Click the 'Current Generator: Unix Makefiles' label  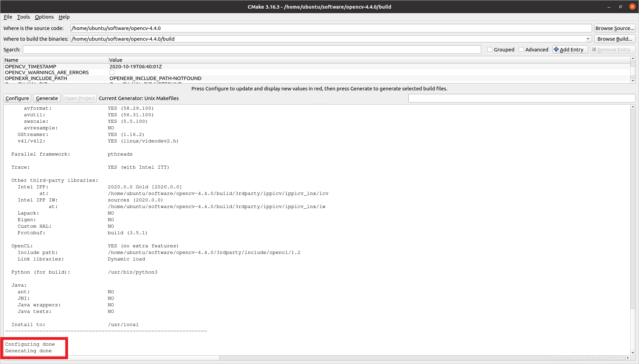[x=139, y=98]
